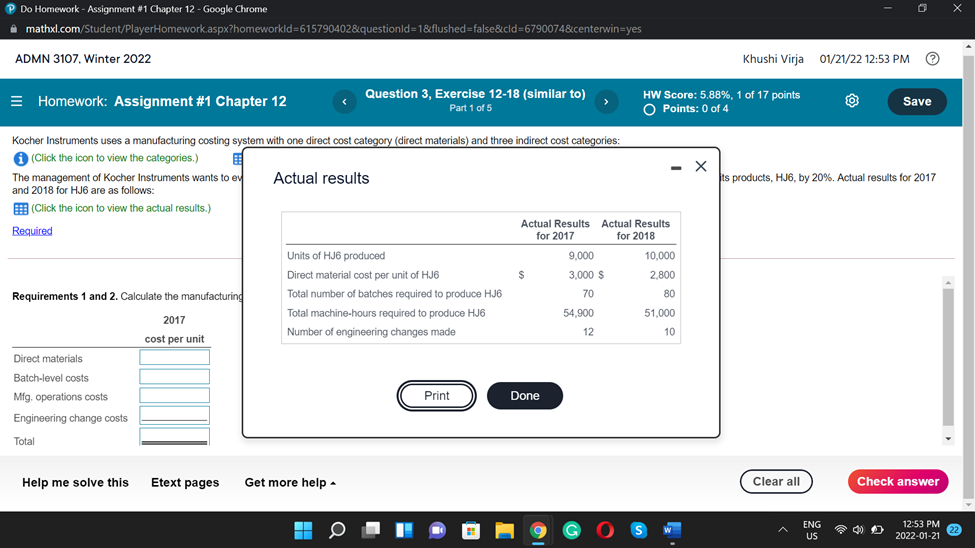Open taskbar Search
This screenshot has width=975, height=548.
coord(337,531)
